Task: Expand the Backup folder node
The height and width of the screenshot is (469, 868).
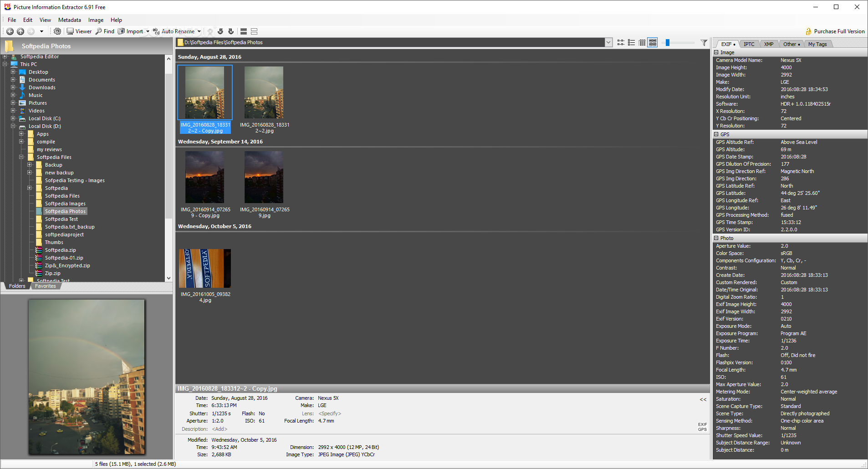Action: tap(30, 165)
